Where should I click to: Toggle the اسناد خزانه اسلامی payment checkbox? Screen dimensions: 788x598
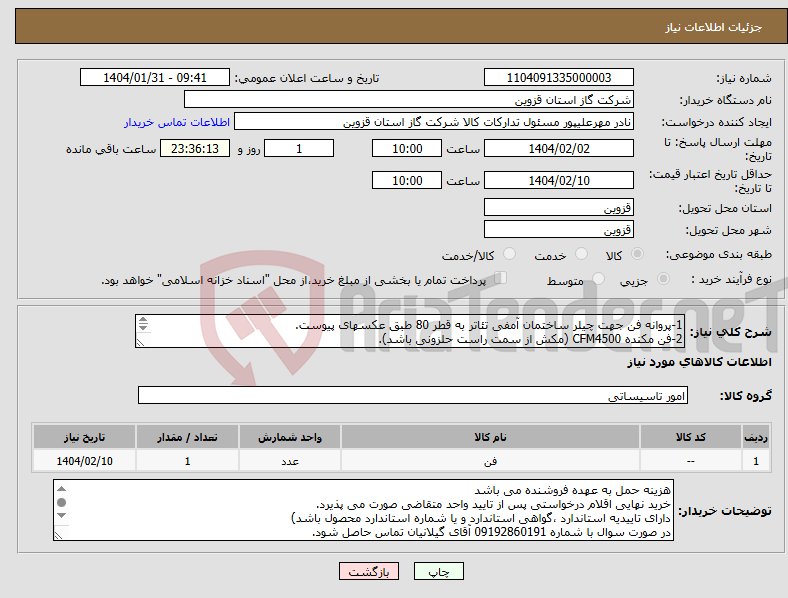(500, 278)
